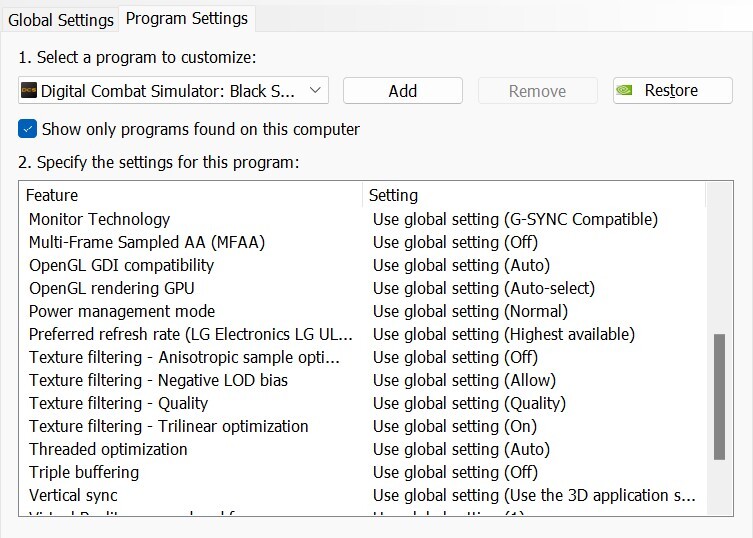Click the NVIDIA logo icon on Restore
Viewport: 753px width, 538px height.
coord(624,90)
